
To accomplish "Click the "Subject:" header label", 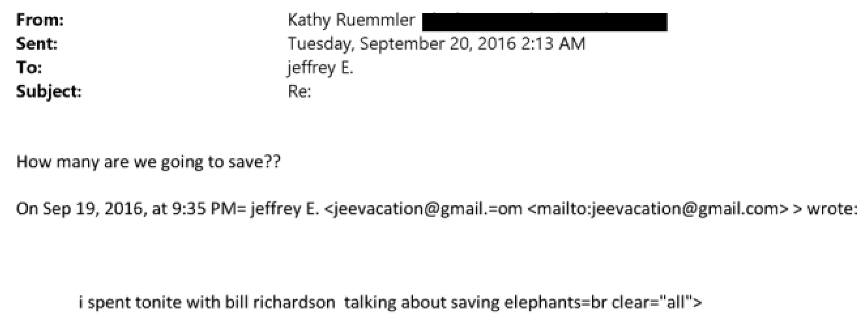I will 49,91.
